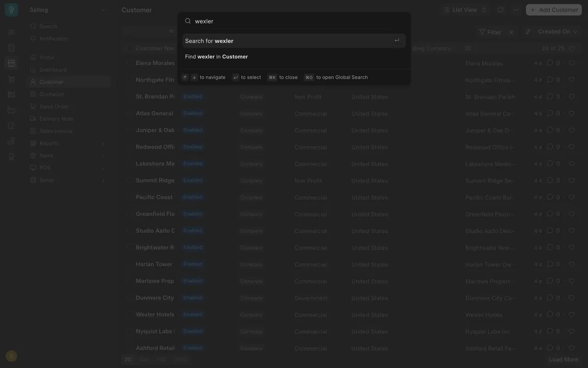Open the shopping cart workspace icon in rail
This screenshot has width=588, height=368.
tap(11, 79)
